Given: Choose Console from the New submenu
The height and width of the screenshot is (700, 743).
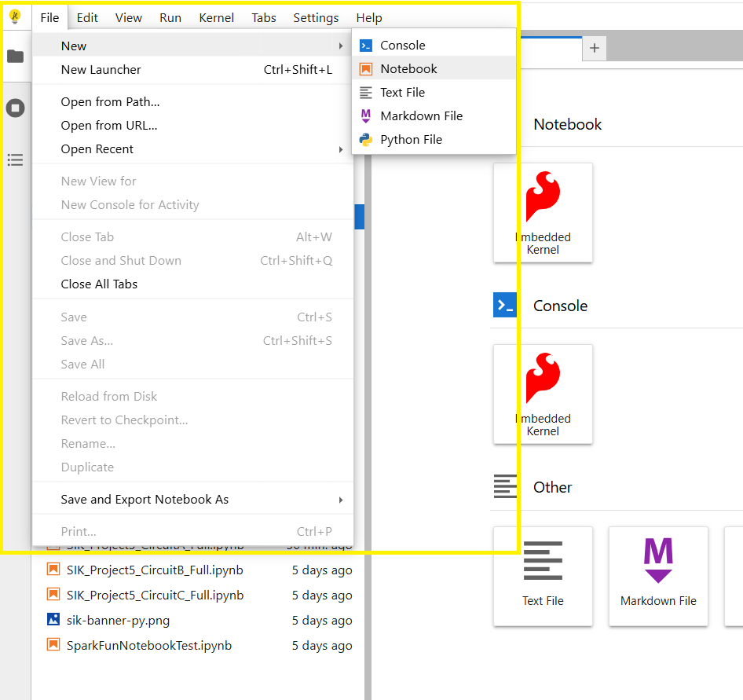Looking at the screenshot, I should (402, 46).
